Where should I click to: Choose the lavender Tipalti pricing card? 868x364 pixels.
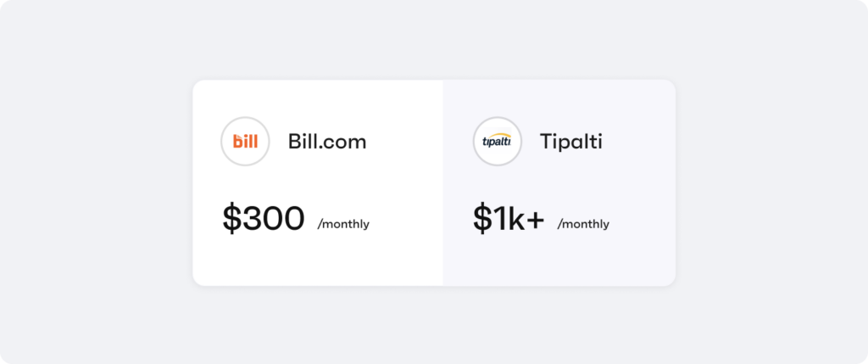coord(559,182)
